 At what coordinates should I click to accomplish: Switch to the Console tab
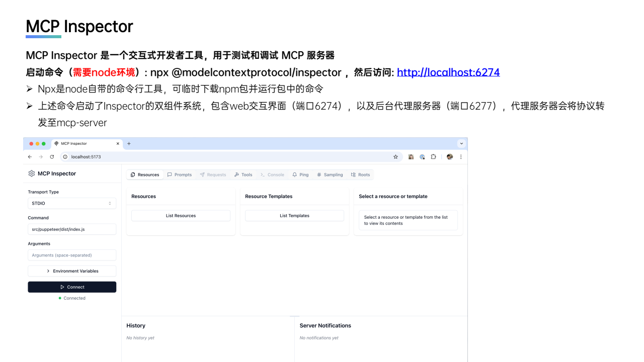(272, 175)
